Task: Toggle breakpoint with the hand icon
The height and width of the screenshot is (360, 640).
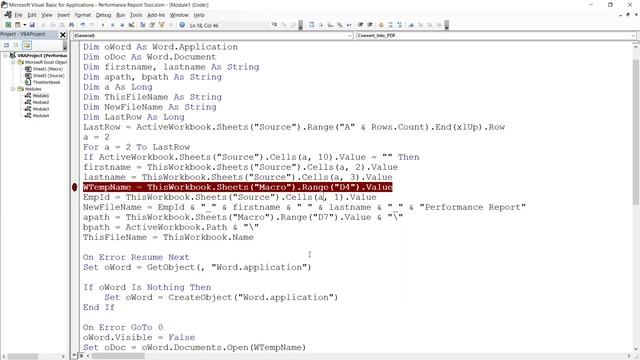Action: point(381,25)
